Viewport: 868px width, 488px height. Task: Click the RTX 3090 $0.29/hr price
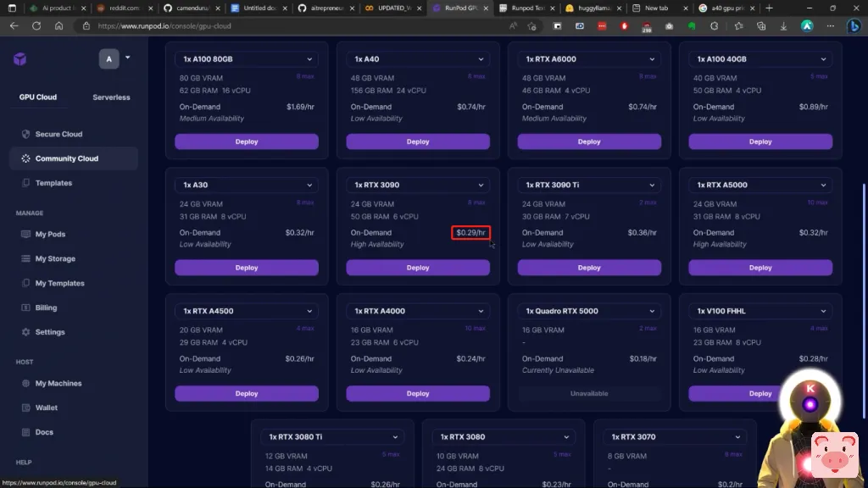click(x=470, y=232)
